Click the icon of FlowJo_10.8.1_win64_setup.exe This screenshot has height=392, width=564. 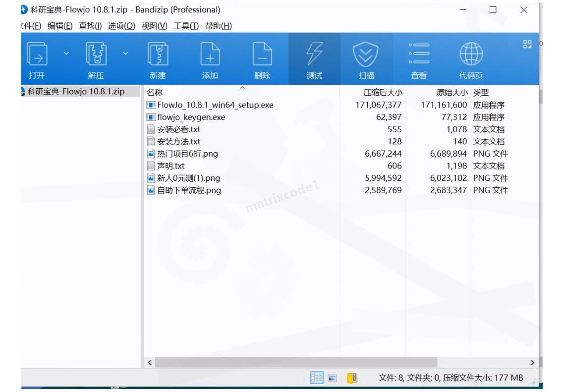point(151,105)
